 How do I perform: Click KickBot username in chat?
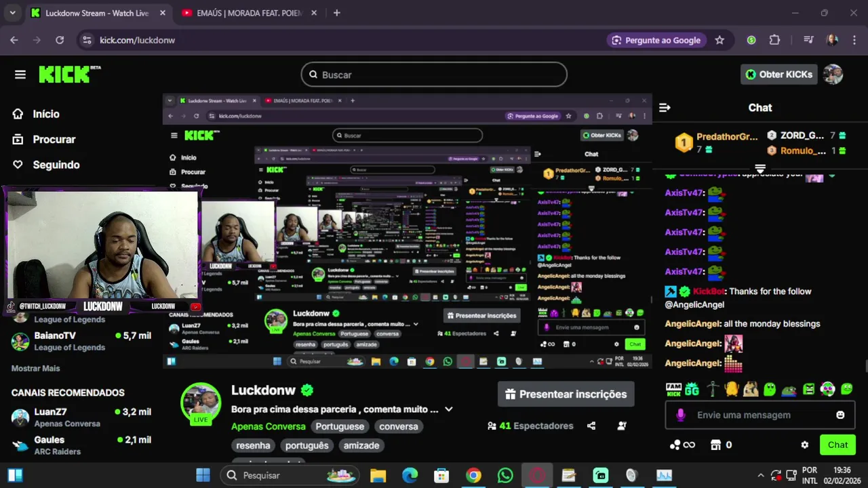tap(709, 291)
